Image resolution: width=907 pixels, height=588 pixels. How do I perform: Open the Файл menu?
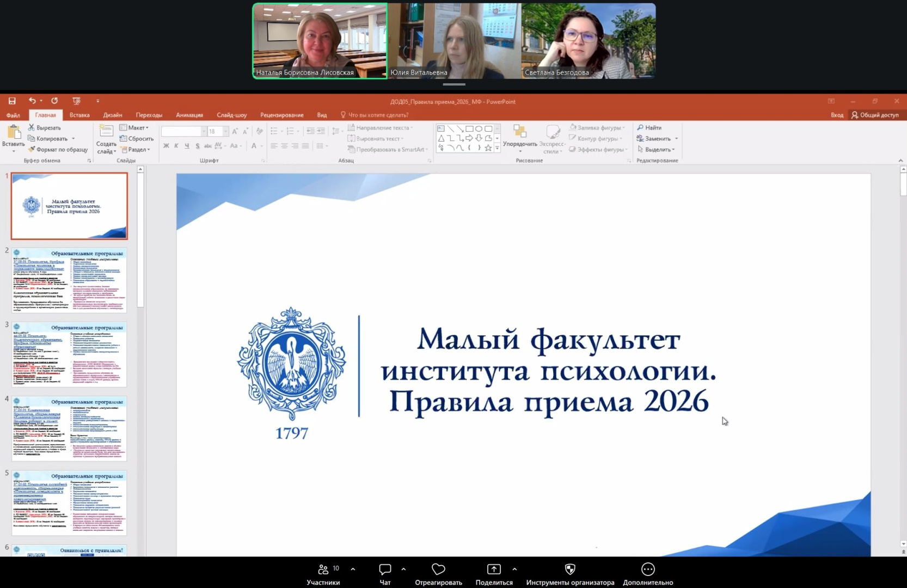[x=13, y=115]
